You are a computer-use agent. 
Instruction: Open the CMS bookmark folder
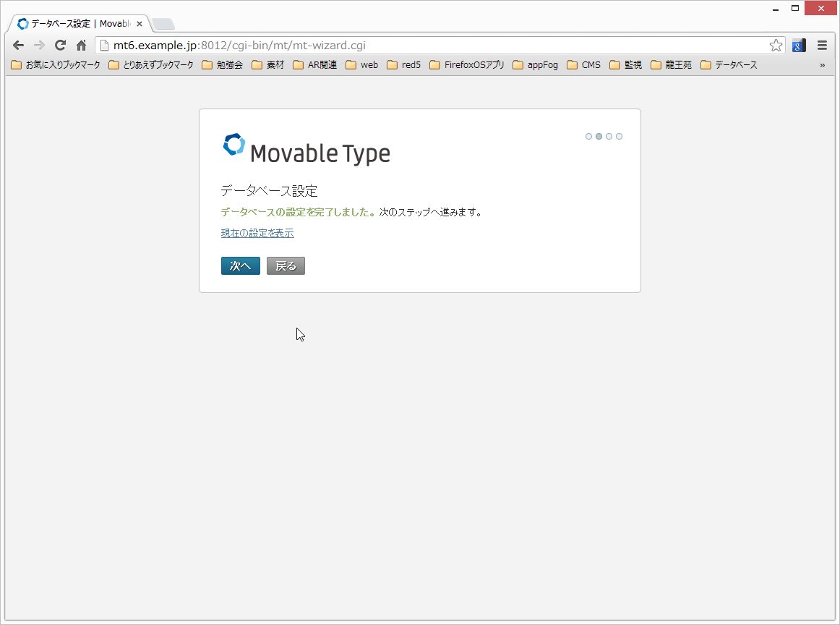tap(584, 65)
